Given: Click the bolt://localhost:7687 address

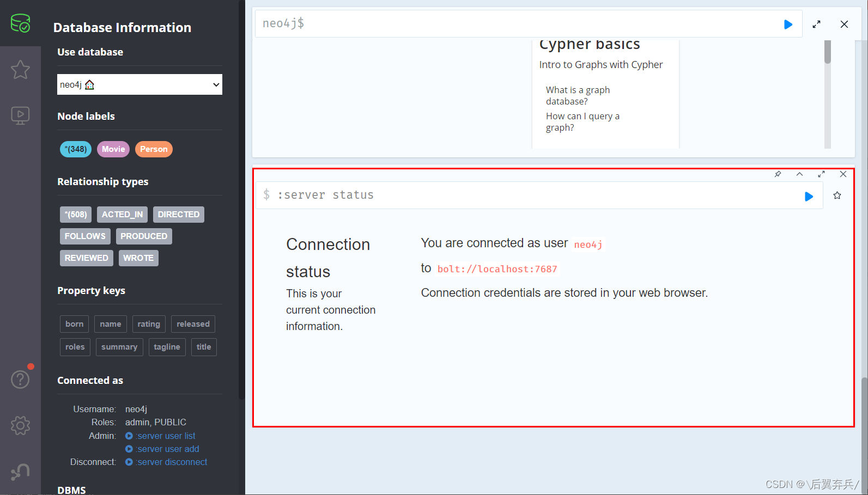Looking at the screenshot, I should [497, 269].
